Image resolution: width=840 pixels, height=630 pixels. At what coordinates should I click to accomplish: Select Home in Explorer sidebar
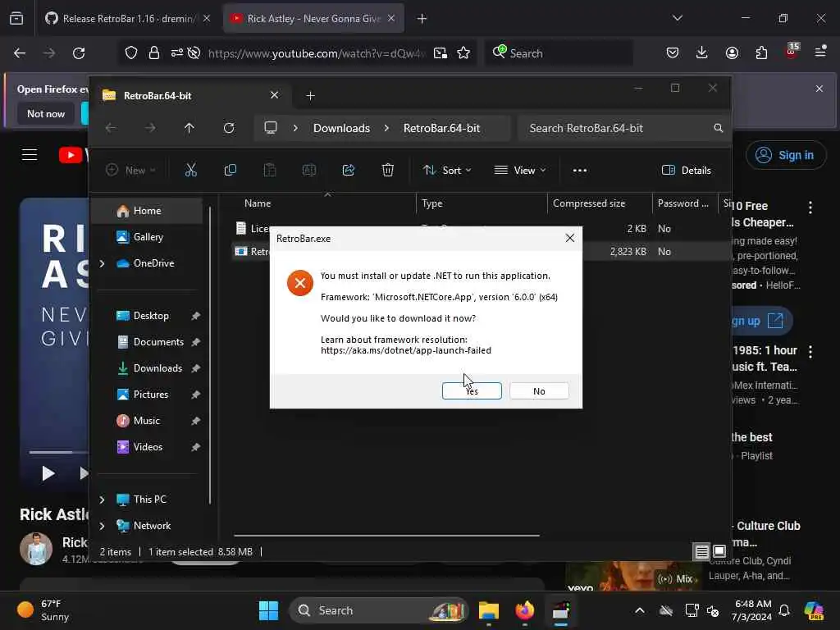coord(148,211)
